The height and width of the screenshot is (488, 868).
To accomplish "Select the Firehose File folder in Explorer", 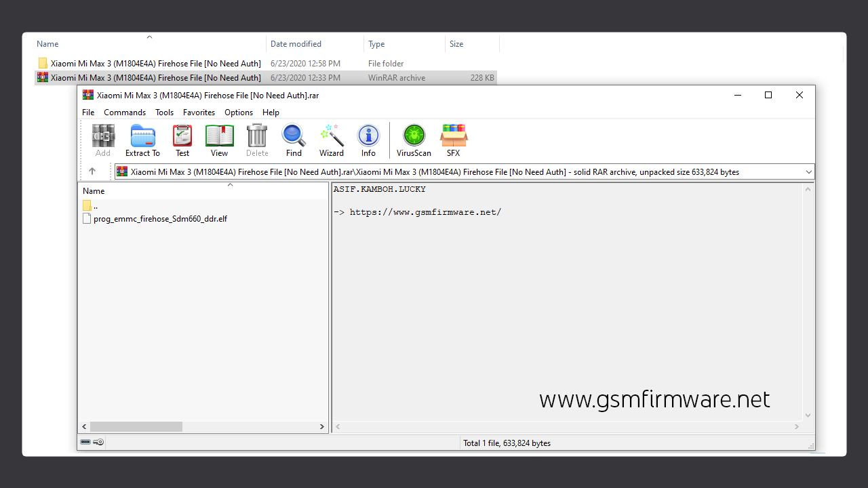I will pyautogui.click(x=149, y=64).
